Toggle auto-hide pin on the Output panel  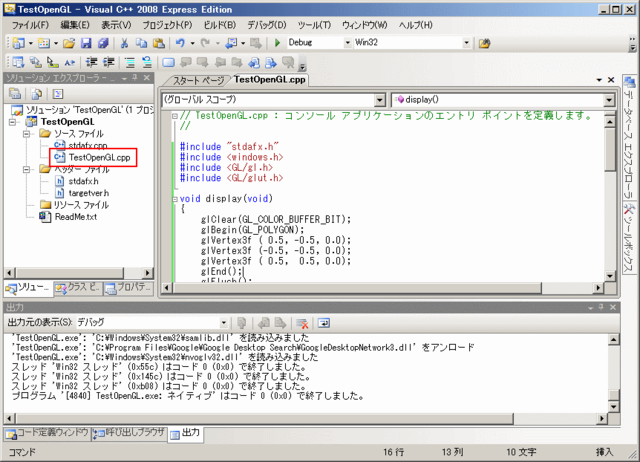(x=601, y=307)
